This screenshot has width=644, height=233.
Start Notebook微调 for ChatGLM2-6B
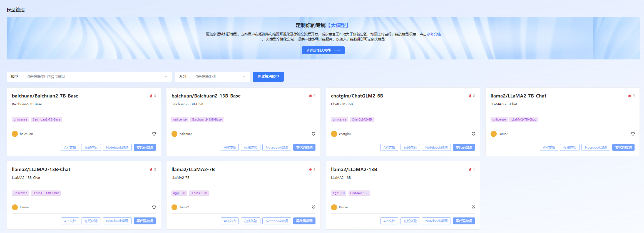pos(436,147)
